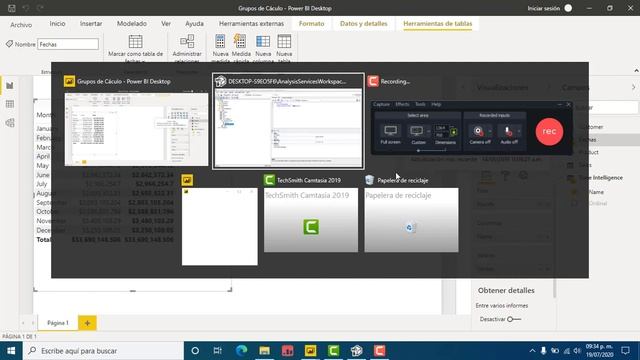Viewport: 640px width, 360px height.
Task: Click the Redo arrow in title bar
Action: [40, 8]
